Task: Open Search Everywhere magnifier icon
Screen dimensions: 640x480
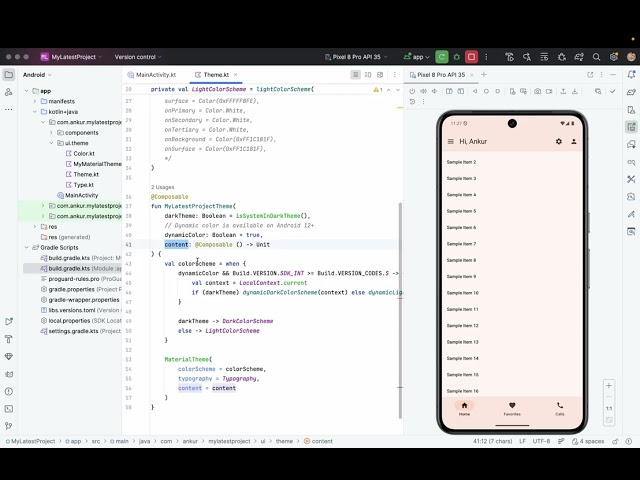Action: click(x=596, y=57)
